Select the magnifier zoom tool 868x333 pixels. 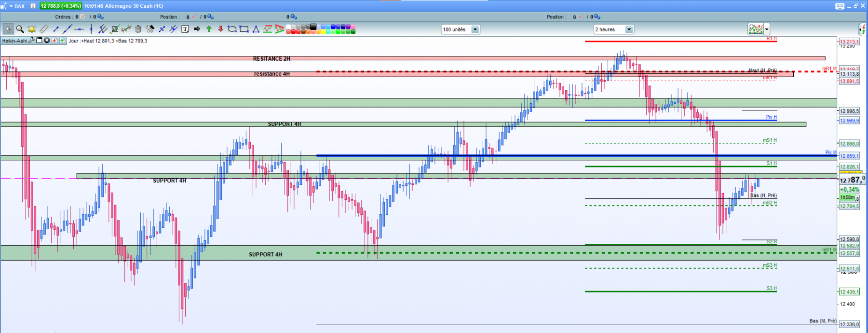[20, 29]
